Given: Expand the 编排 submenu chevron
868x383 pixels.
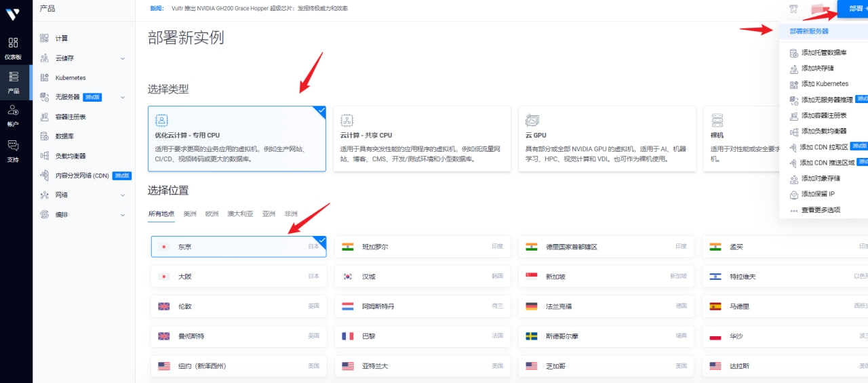Looking at the screenshot, I should click(123, 215).
